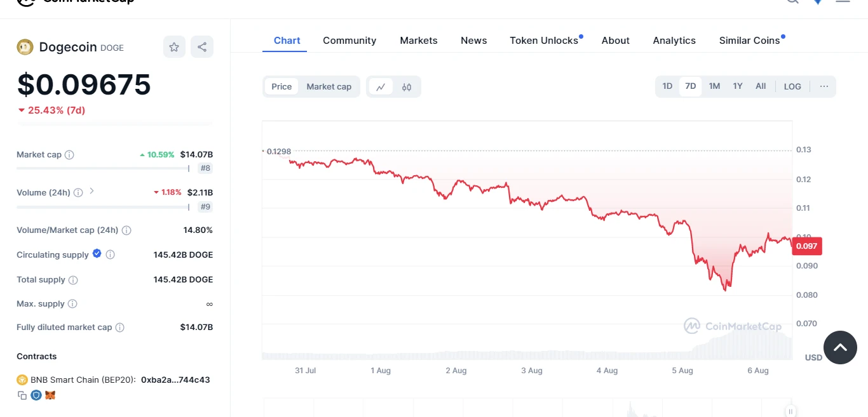Open Circulating supply info icon
Image resolution: width=868 pixels, height=417 pixels.
(x=110, y=255)
